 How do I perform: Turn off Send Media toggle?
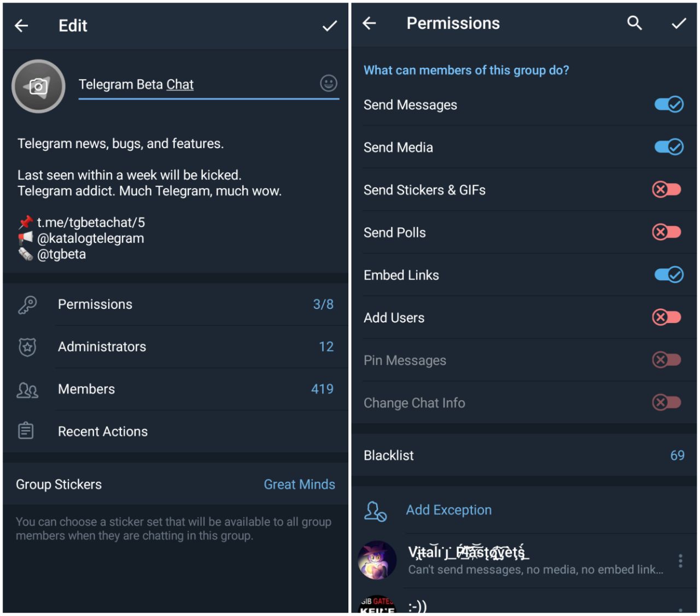click(668, 147)
